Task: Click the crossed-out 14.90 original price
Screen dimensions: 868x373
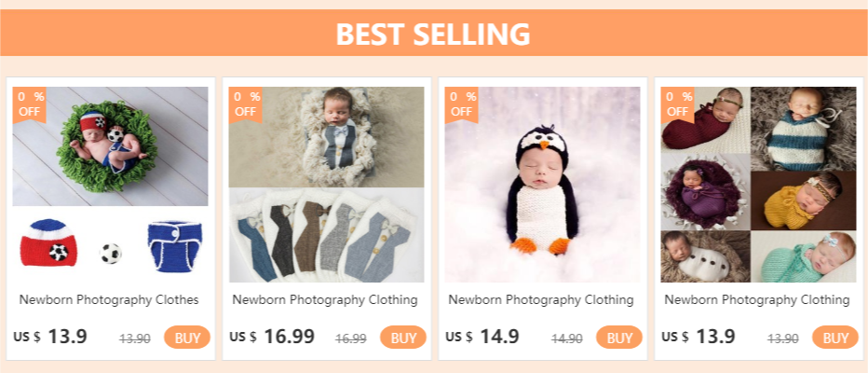Action: click(x=567, y=338)
